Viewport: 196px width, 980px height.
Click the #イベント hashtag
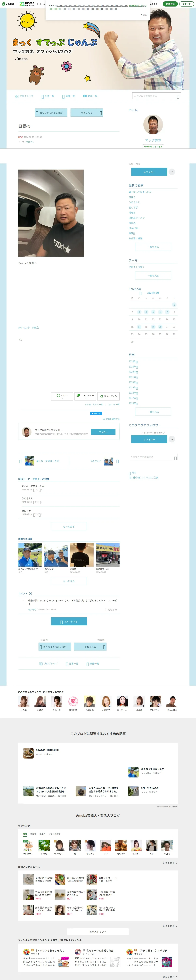pos(24,327)
